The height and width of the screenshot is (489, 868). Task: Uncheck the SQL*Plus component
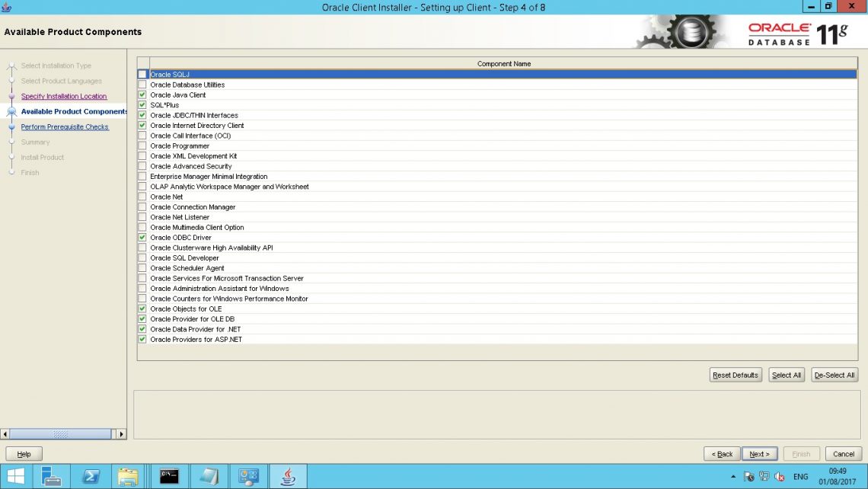pyautogui.click(x=142, y=104)
